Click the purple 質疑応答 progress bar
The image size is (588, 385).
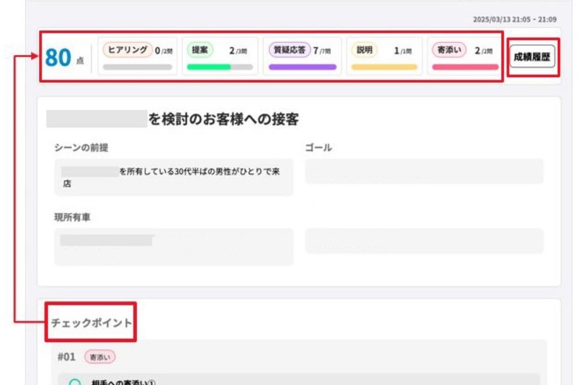302,67
